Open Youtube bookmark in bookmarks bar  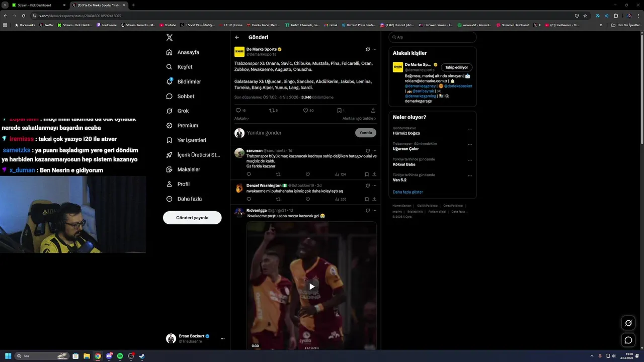(168, 25)
